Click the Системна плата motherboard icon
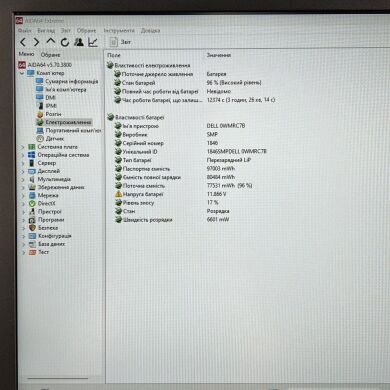This screenshot has height=390, width=390. (32, 147)
